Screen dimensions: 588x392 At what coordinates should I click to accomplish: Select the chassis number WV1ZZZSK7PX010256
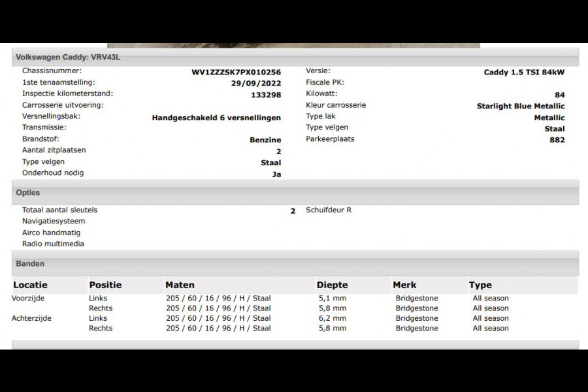[x=237, y=72]
